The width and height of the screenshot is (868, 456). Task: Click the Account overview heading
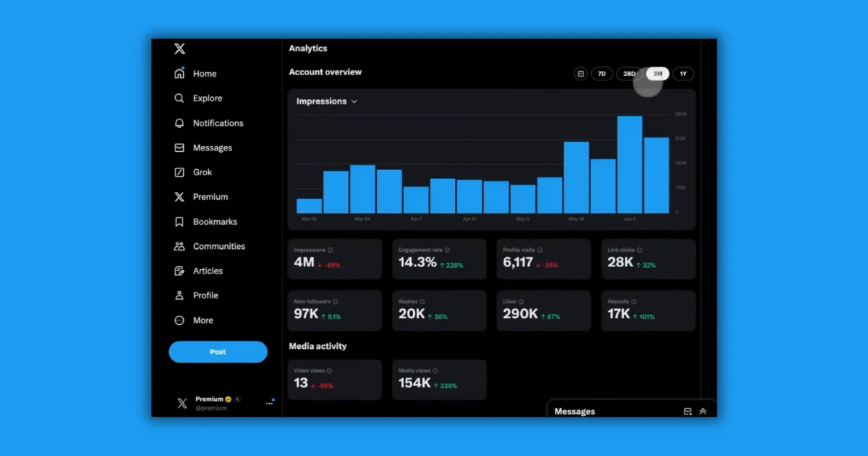[x=325, y=72]
